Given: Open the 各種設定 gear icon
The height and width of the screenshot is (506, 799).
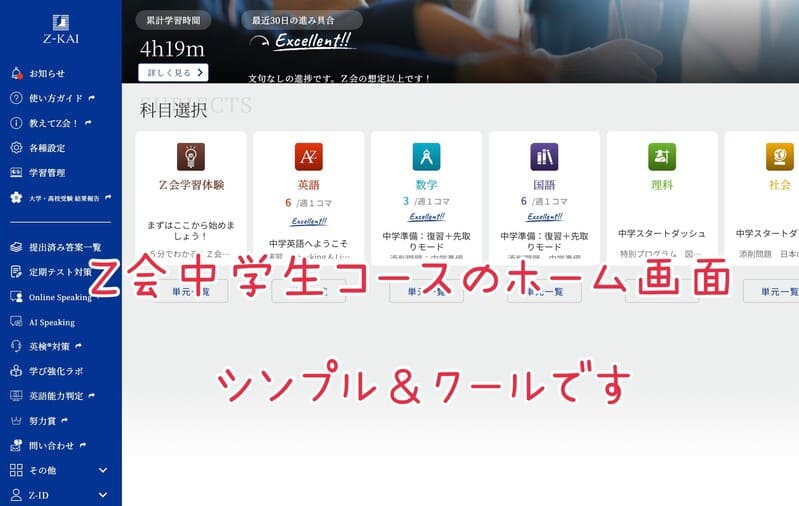Looking at the screenshot, I should (x=16, y=148).
